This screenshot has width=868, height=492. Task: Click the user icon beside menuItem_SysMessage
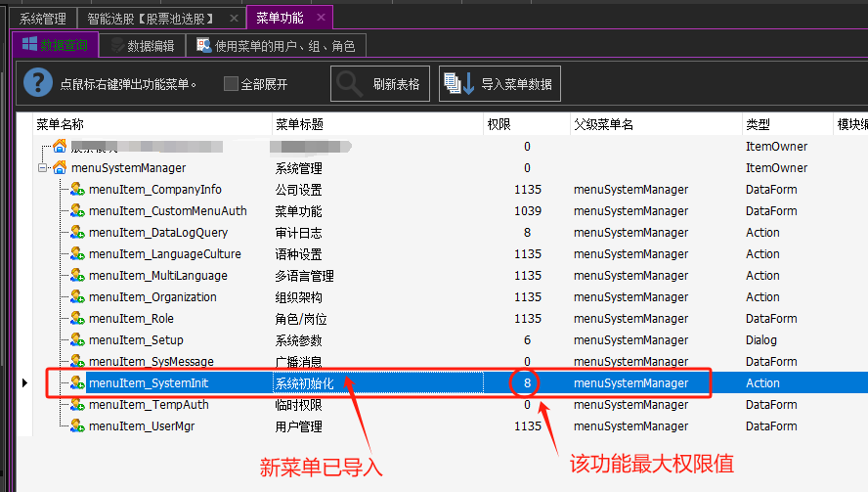77,361
